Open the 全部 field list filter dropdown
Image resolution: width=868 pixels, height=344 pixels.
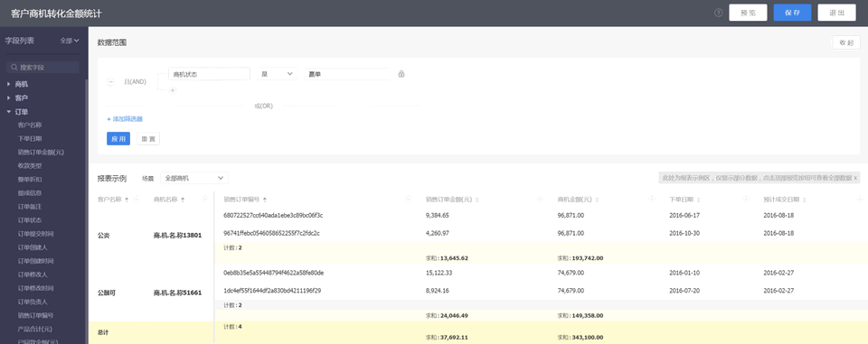click(70, 41)
